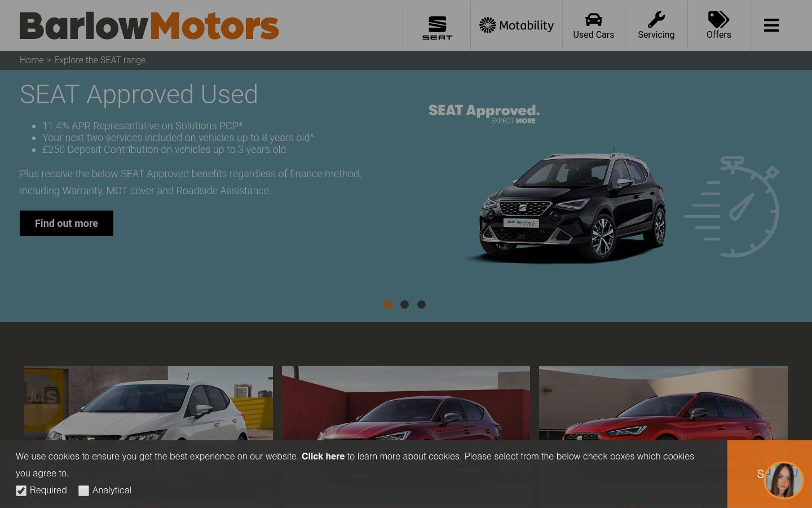The image size is (812, 508).
Task: Open the chat assistant avatar
Action: point(783,480)
